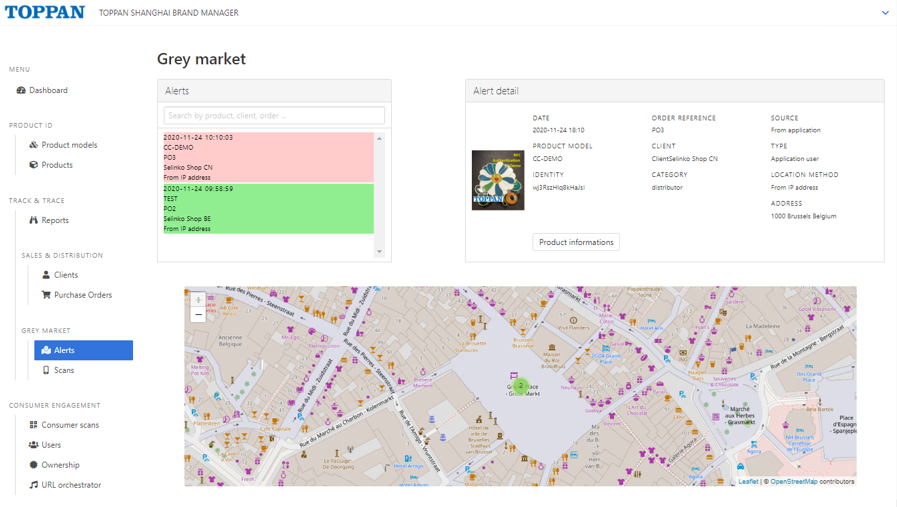897x507 pixels.
Task: Click the URL orchestrator music icon
Action: coord(33,485)
